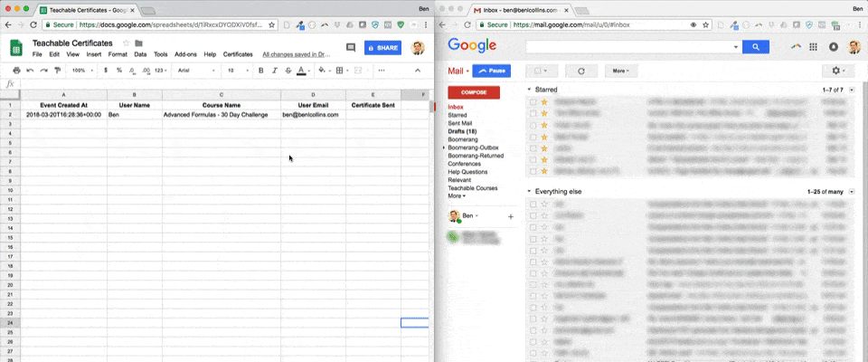This screenshot has width=868, height=362.
Task: Apply percent format with the % icon
Action: 119,71
